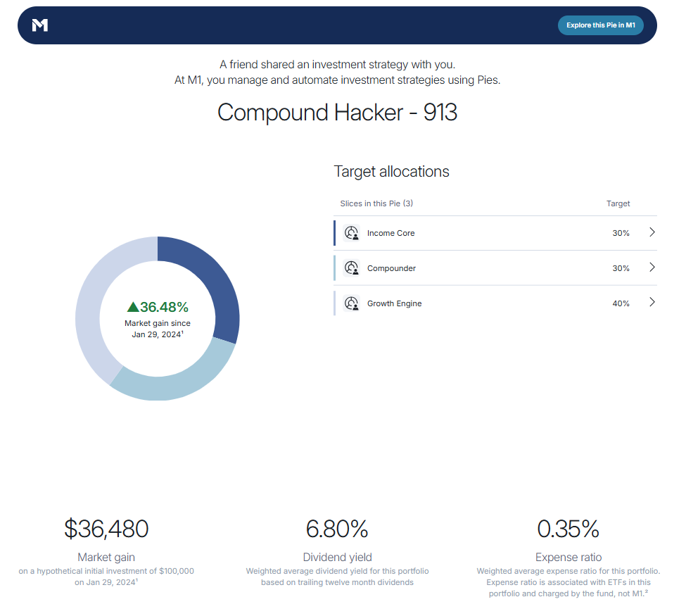Select the Growth Engine slice label
The width and height of the screenshot is (686, 616).
point(394,303)
